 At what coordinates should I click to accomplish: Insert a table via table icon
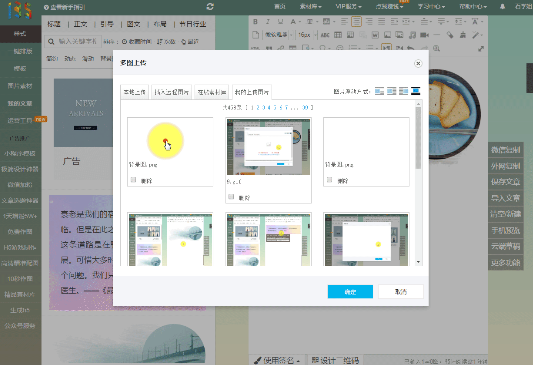338,35
